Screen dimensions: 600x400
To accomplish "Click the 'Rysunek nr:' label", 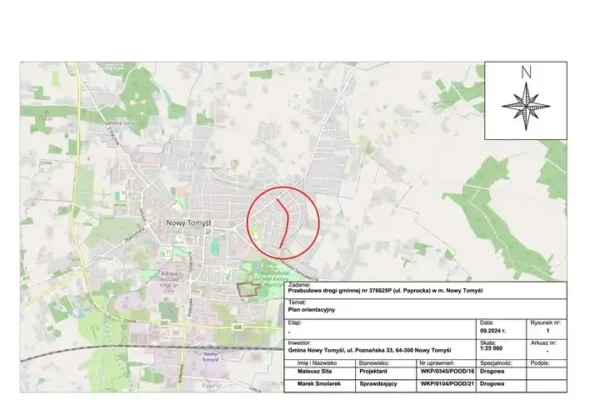I will pos(545,323).
